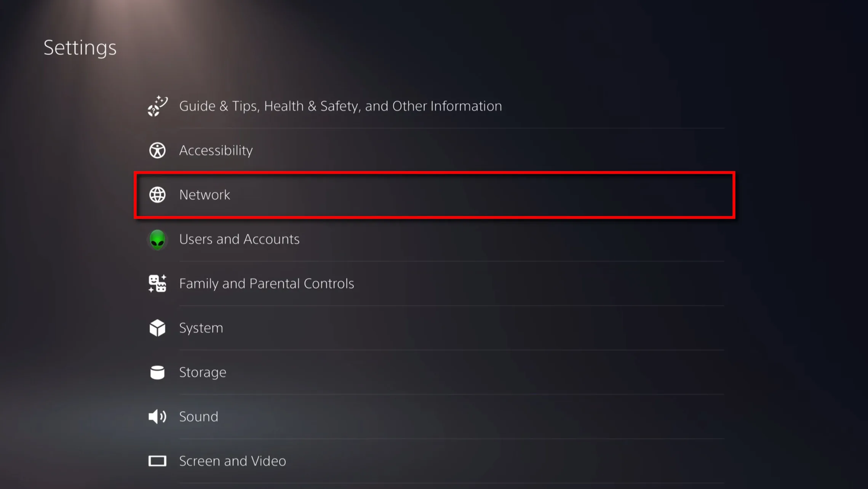Click the red-highlighted Network row

434,195
